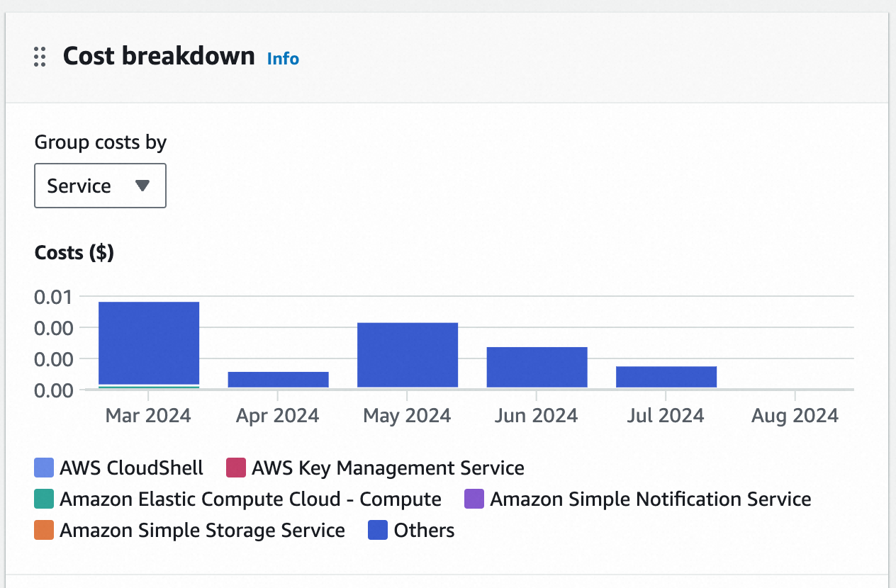
Task: Click the dropdown arrow next to Service
Action: point(142,186)
